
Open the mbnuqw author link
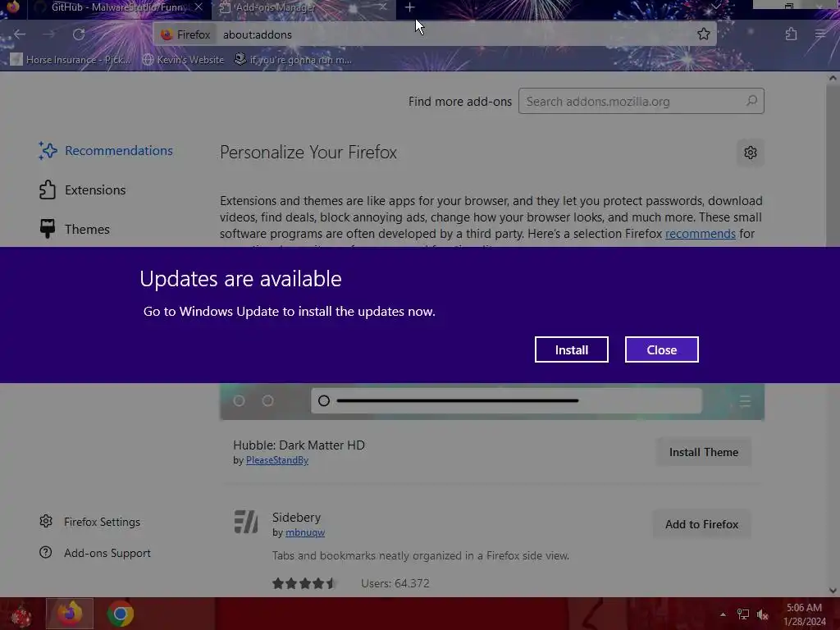[x=305, y=532]
